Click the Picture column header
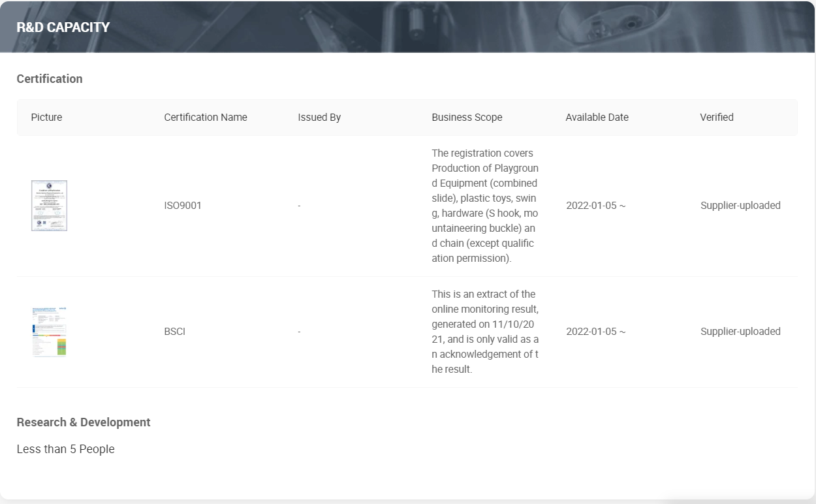This screenshot has width=816, height=504. coord(46,118)
